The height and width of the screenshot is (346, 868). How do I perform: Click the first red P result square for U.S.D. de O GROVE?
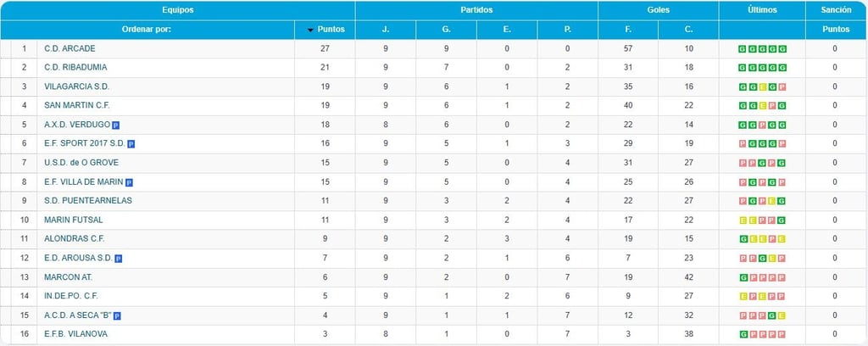click(x=743, y=164)
